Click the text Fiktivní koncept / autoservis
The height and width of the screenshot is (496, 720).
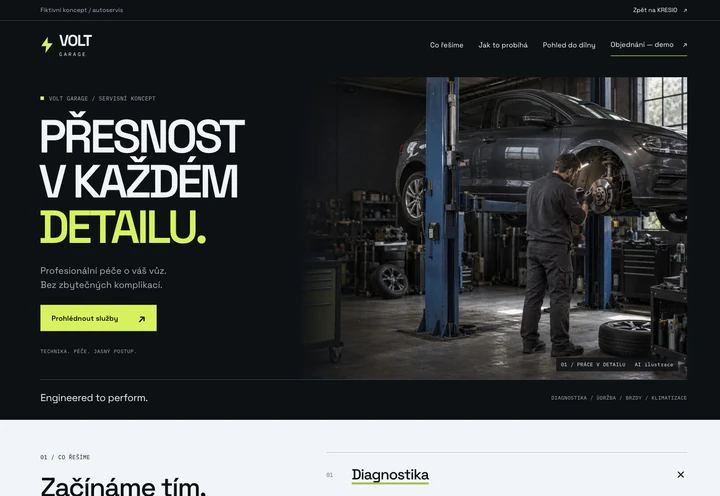coord(81,10)
